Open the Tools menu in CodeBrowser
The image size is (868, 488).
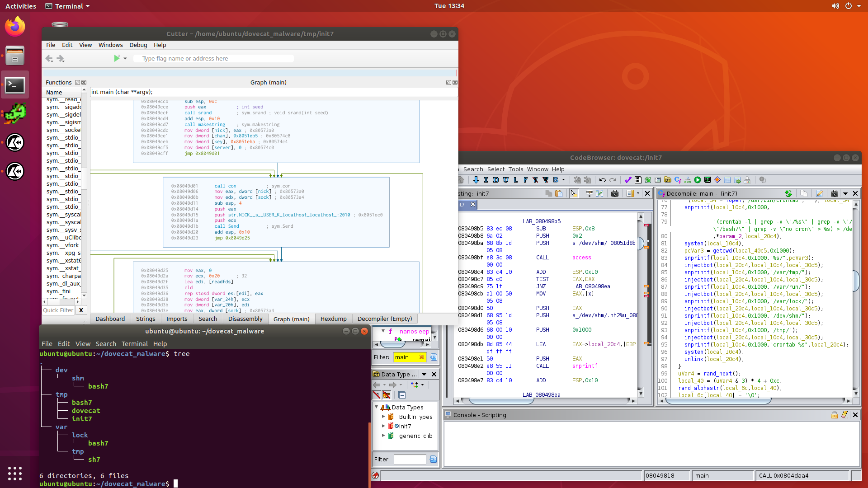(515, 169)
